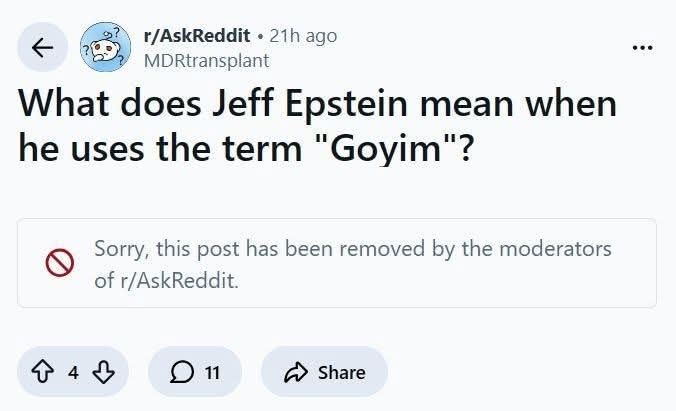The image size is (676, 411).
Task: Click the vote count number 4
Action: 73,373
